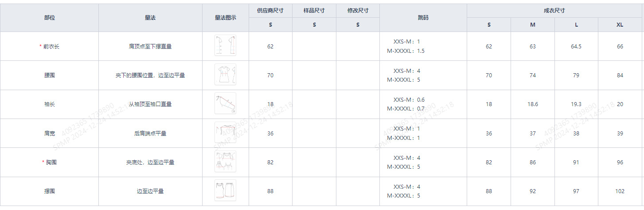The image size is (644, 210).
Task: Click the XL size sub-header
Action: point(620,25)
